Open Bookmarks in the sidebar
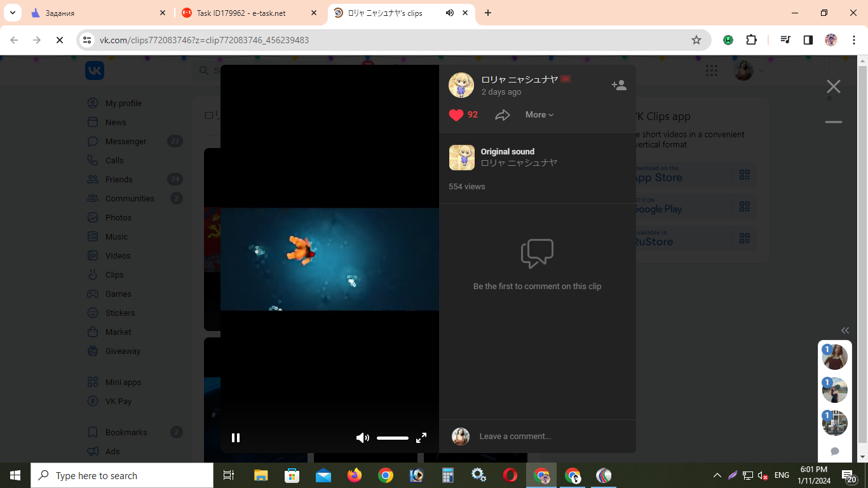 126,432
